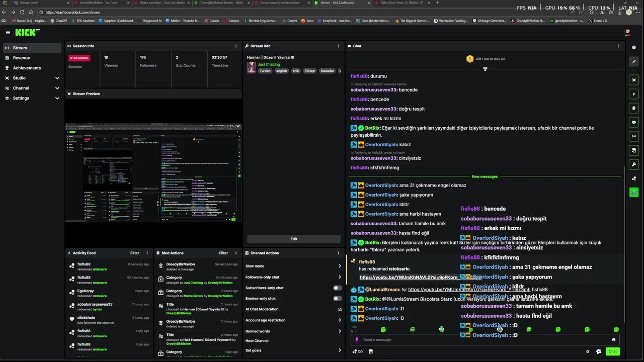Viewport: 644px width, 362px height.
Task: Open Followers-only chat options
Action: pyautogui.click(x=293, y=277)
